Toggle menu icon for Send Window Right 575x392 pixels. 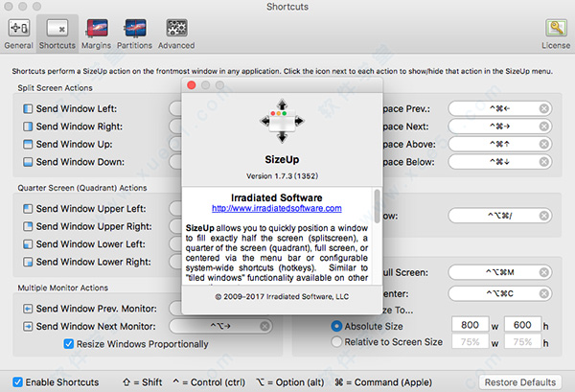28,127
